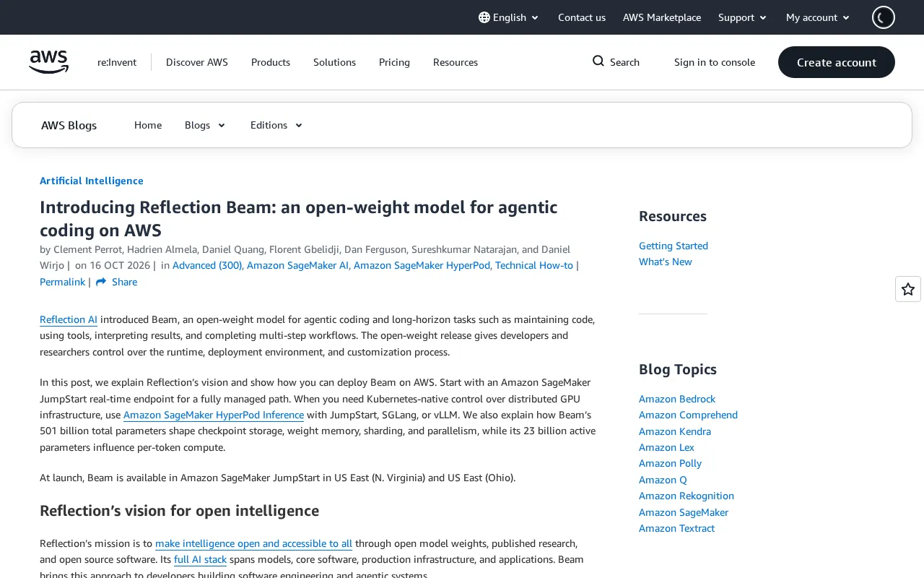Follow the Reflection AI link
Screen dimensions: 924x578
(69, 319)
